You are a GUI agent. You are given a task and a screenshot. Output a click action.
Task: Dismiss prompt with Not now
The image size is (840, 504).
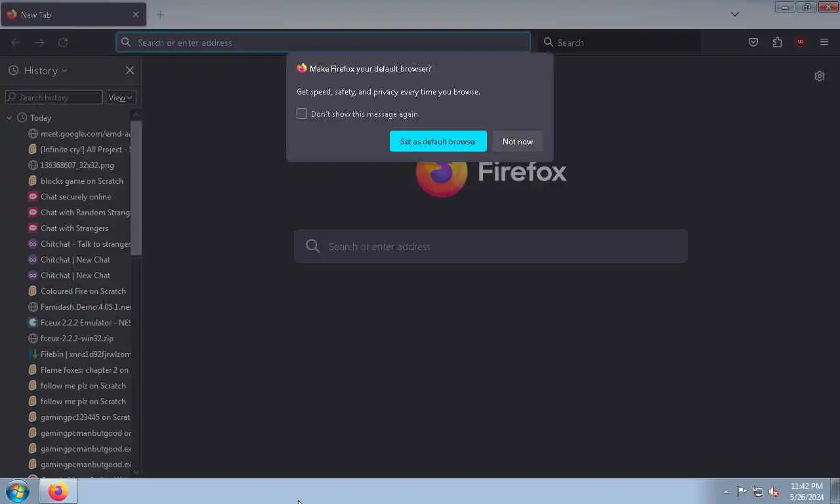coord(518,141)
